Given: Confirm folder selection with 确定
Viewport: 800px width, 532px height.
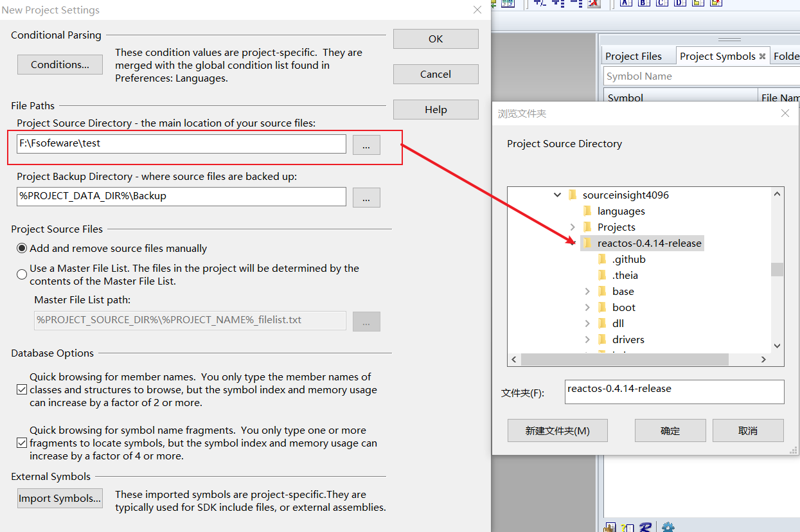Looking at the screenshot, I should [670, 430].
